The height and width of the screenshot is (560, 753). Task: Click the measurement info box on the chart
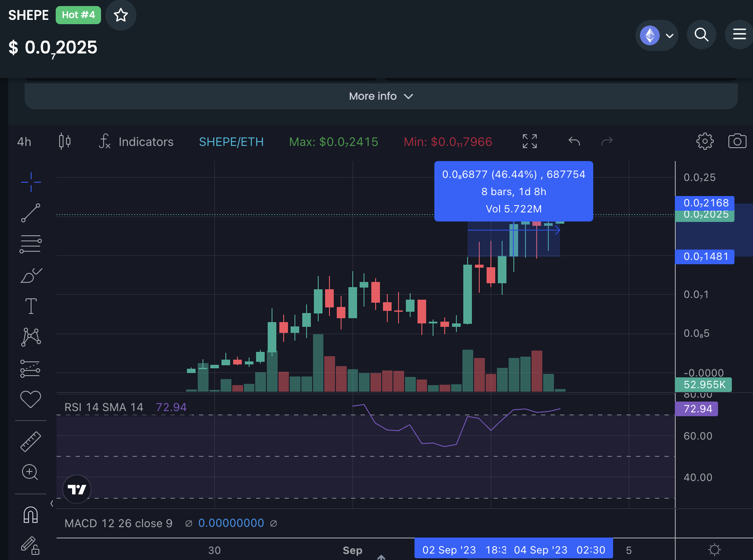coord(514,191)
